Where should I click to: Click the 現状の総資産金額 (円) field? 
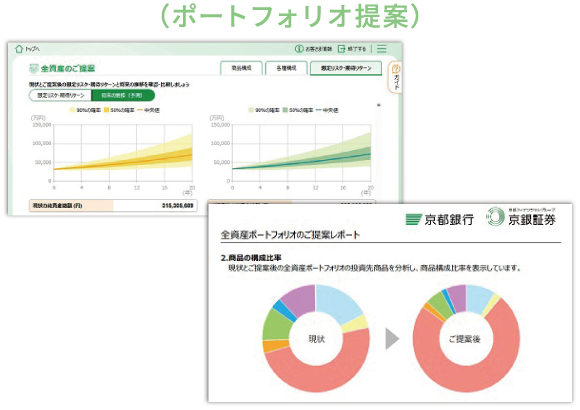[113, 205]
